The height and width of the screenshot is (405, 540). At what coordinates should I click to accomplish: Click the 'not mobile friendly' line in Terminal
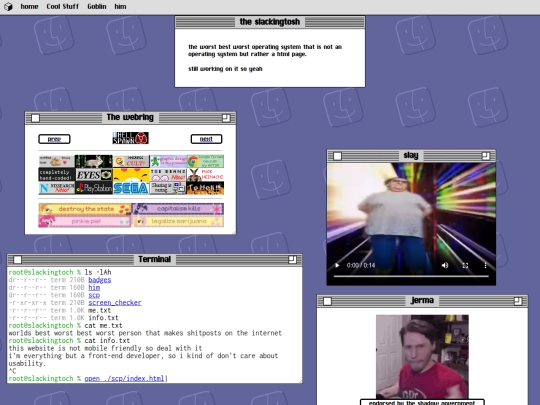click(x=105, y=348)
